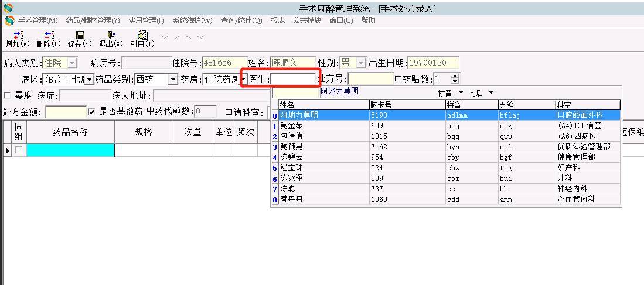Open the 报表 menu
Image resolution: width=644 pixels, height=285 pixels.
point(278,20)
